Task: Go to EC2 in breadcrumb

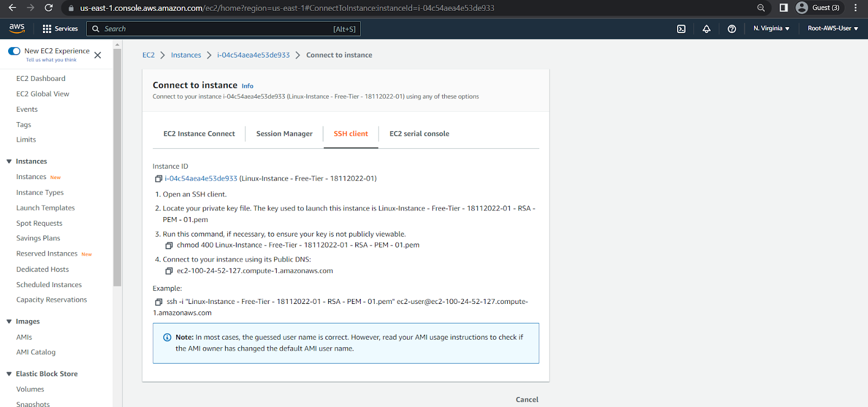Action: pyautogui.click(x=148, y=55)
